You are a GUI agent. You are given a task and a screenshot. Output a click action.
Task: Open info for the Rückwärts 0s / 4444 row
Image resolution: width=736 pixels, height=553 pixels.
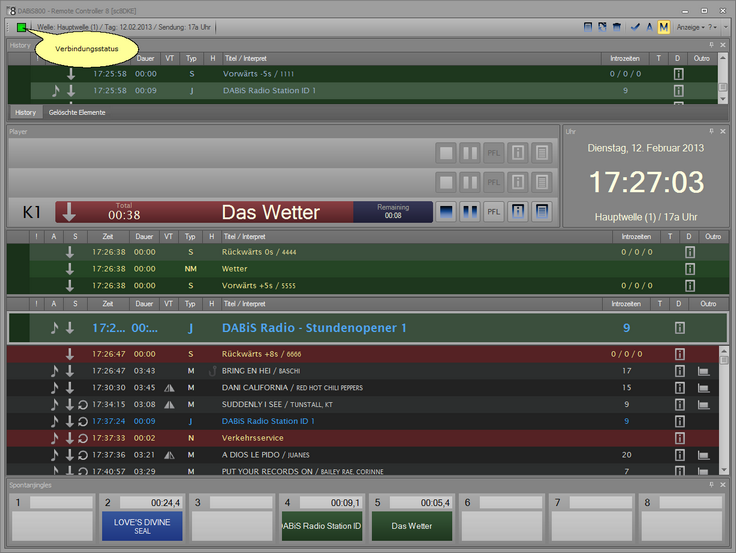coord(690,252)
